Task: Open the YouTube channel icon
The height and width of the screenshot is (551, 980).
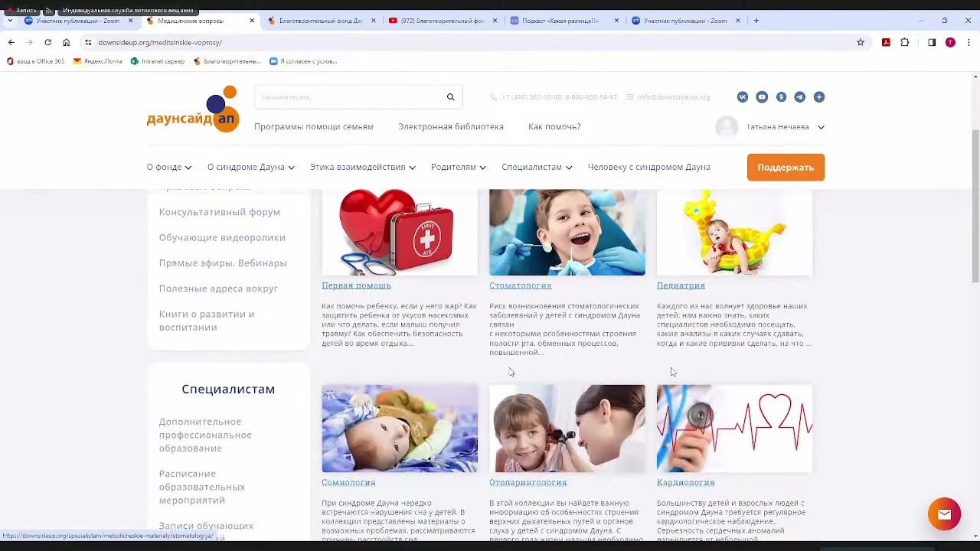Action: point(762,97)
